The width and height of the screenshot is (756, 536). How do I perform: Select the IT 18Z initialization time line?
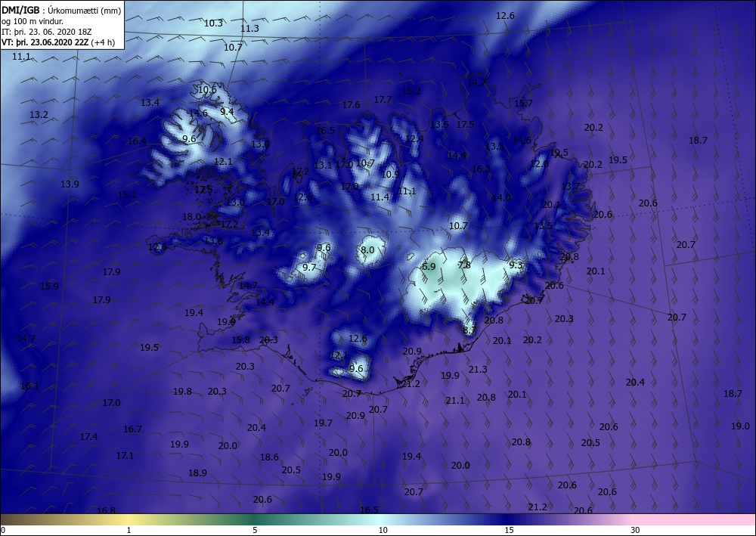coord(46,32)
